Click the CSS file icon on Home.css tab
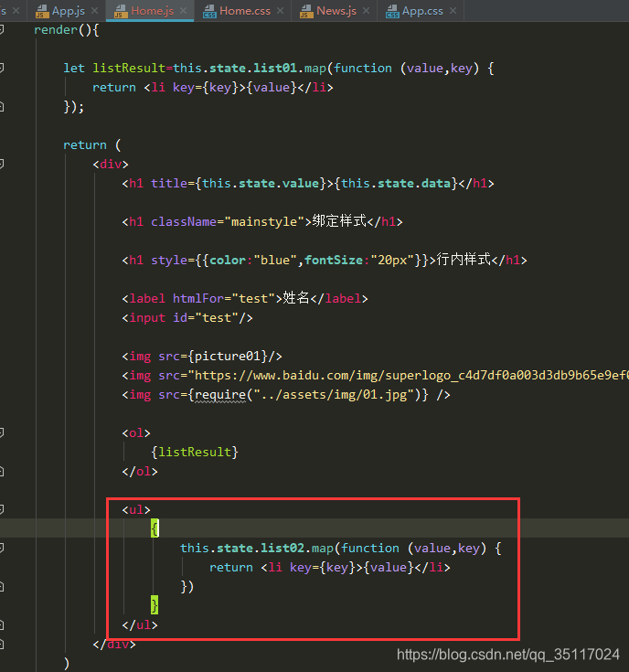Image resolution: width=629 pixels, height=672 pixels. click(x=209, y=12)
